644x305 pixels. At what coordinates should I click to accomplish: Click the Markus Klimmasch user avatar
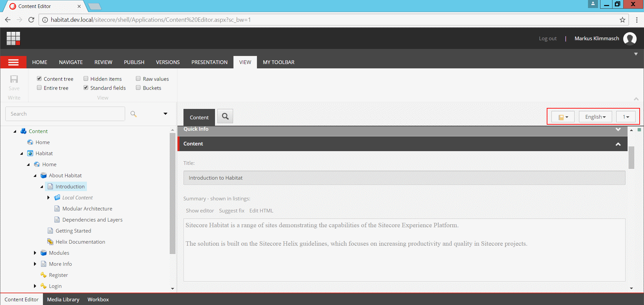(x=630, y=39)
